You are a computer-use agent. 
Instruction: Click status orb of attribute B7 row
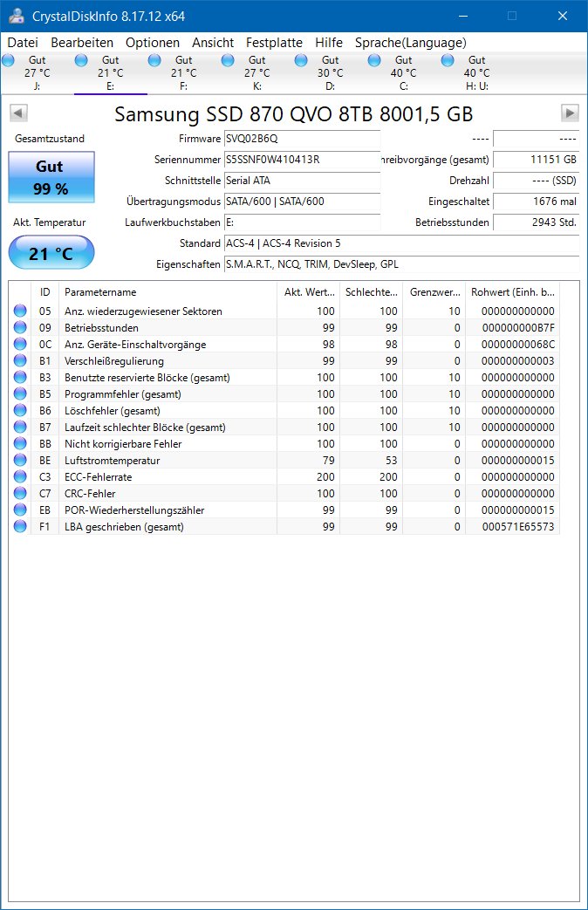click(x=20, y=427)
